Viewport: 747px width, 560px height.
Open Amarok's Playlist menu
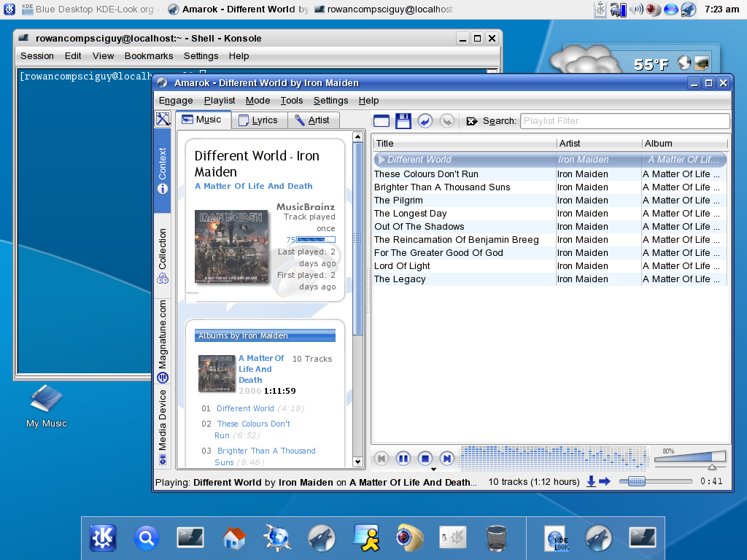[x=220, y=101]
